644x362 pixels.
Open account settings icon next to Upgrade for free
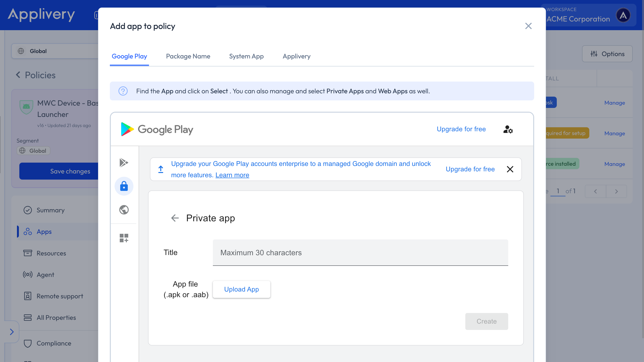(508, 129)
